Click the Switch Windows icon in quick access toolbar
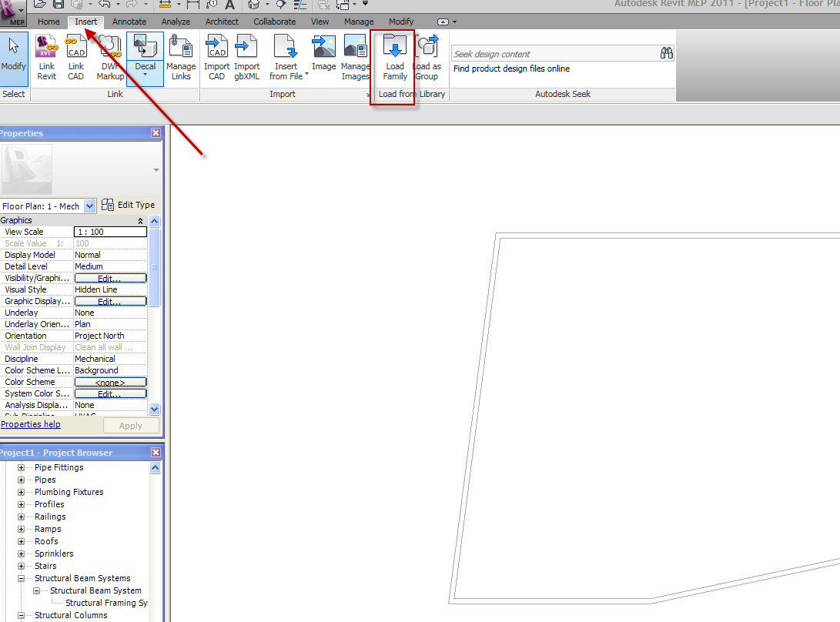 343,5
